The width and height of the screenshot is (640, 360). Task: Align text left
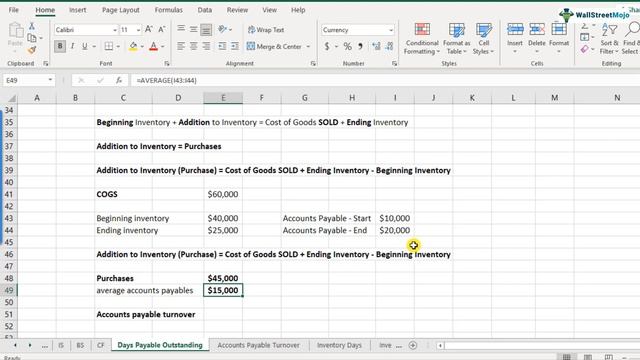(181, 46)
